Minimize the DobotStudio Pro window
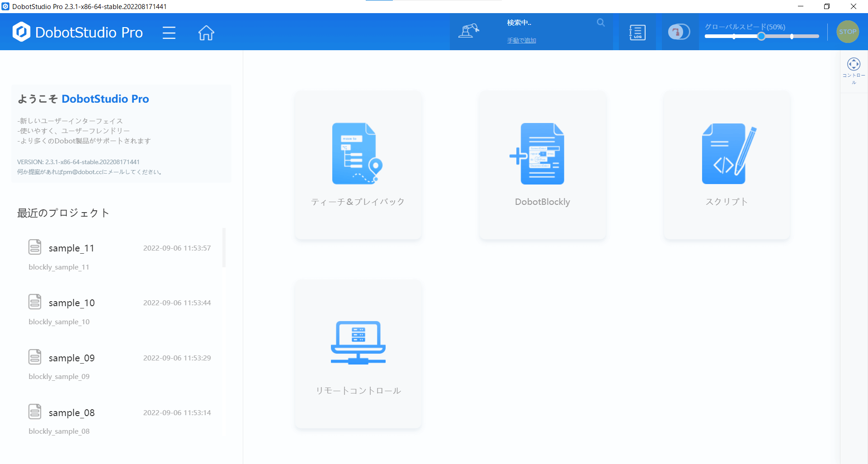This screenshot has width=868, height=464. point(801,6)
